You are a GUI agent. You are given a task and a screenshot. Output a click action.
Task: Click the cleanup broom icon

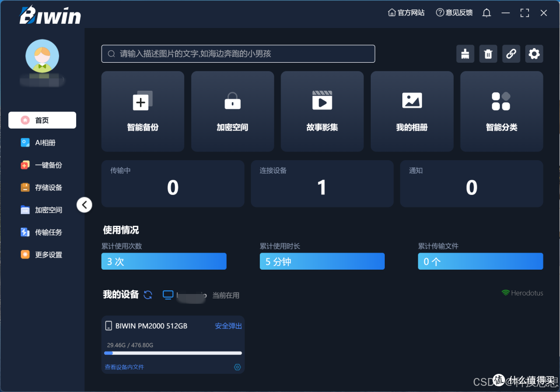click(465, 54)
